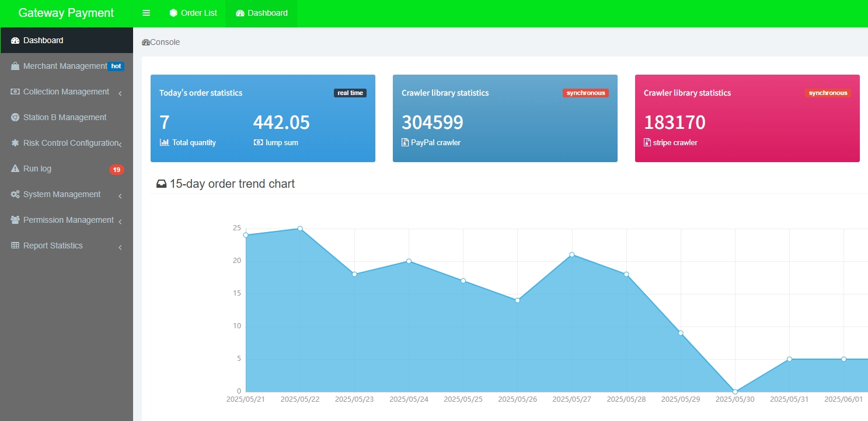This screenshot has width=868, height=421.
Task: Expand the System Management submenu chevron
Action: [x=120, y=196]
